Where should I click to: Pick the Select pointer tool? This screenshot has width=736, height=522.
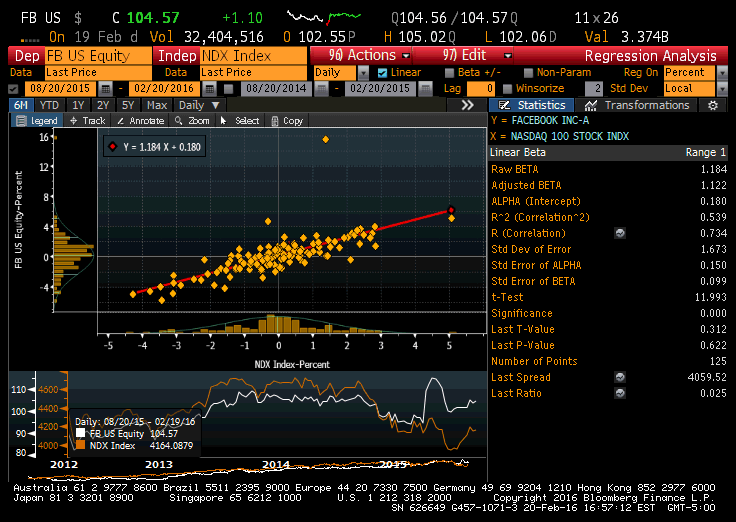240,121
